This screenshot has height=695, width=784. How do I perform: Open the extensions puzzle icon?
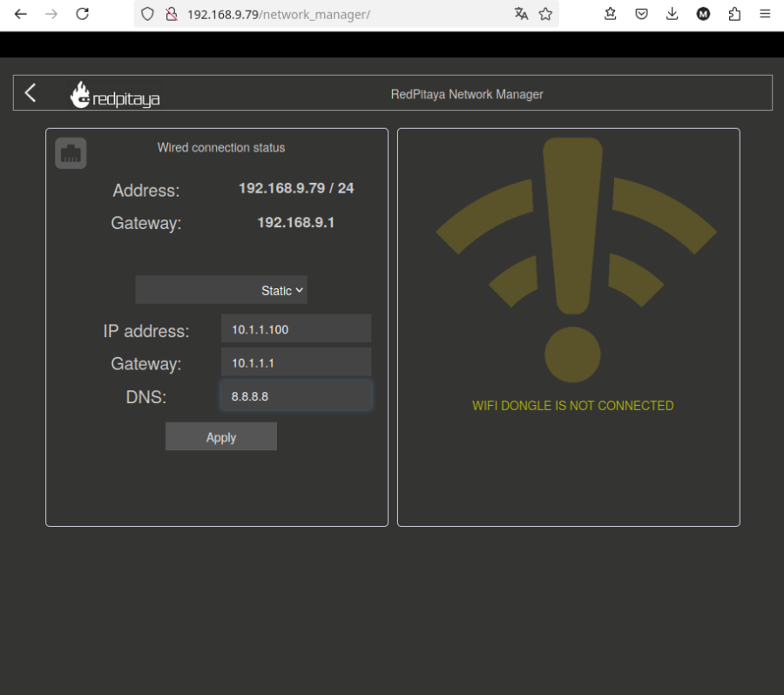pos(734,14)
